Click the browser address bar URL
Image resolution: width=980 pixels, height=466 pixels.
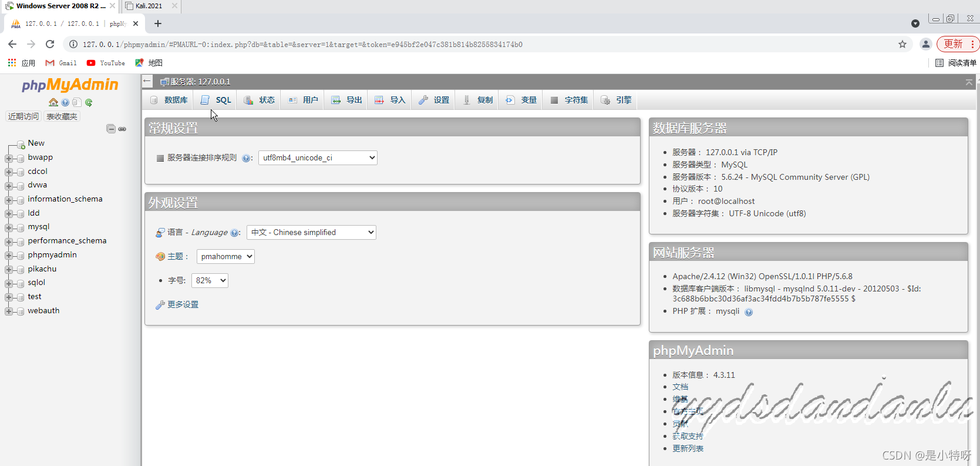[x=302, y=44]
